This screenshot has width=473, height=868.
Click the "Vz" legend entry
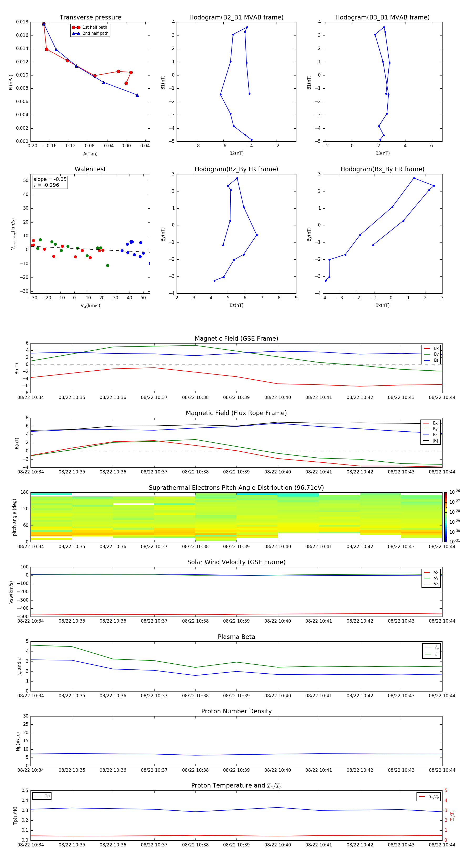tap(431, 584)
